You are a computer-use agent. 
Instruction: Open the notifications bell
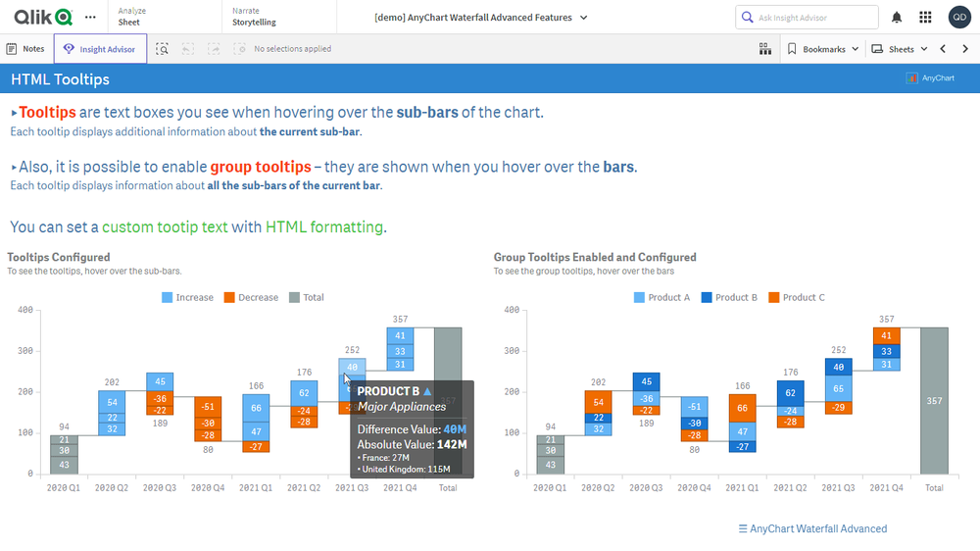click(x=897, y=18)
